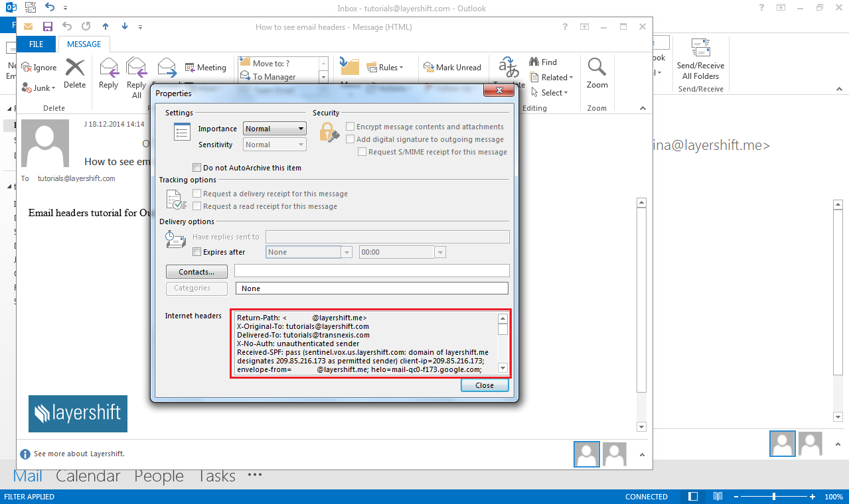Open the Meeting response icon
The height and width of the screenshot is (504, 849).
pos(188,67)
